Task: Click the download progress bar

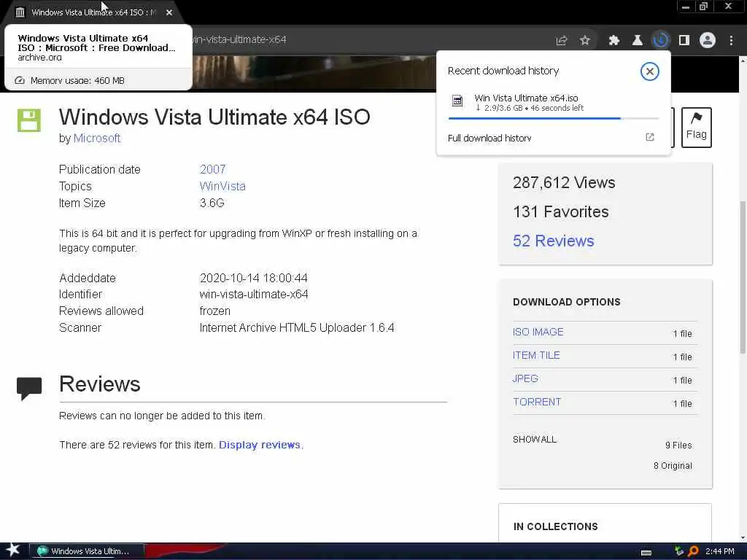Action: coord(553,118)
